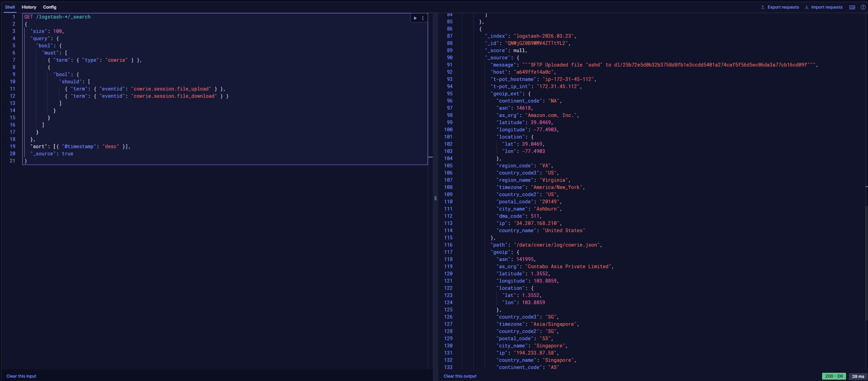This screenshot has width=868, height=381.
Task: Collapse the geoip_ext block at line 95
Action: (458, 94)
